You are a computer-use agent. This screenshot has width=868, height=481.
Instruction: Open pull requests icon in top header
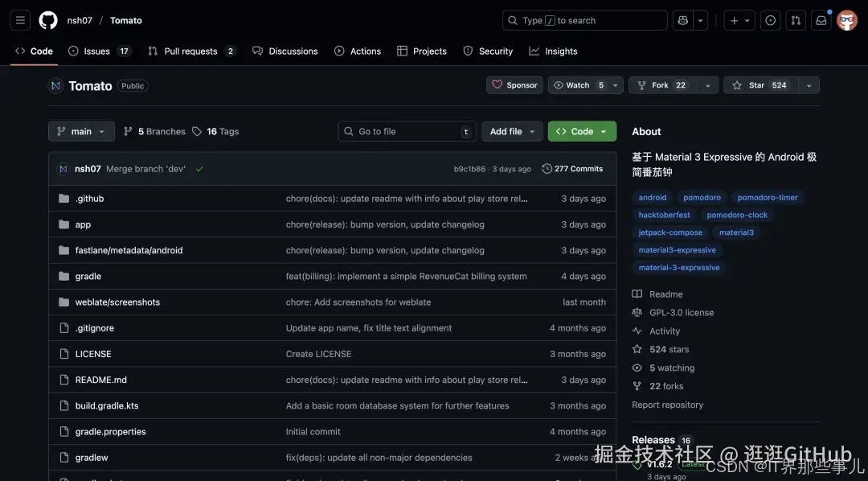[796, 20]
